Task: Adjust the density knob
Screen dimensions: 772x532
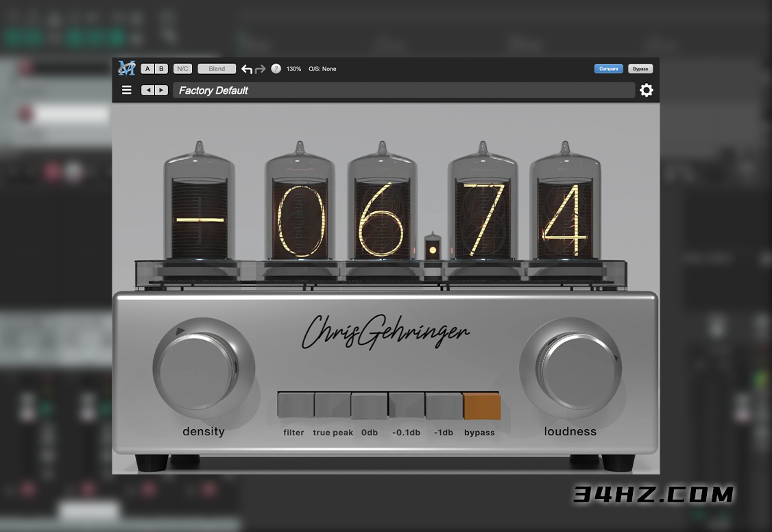Action: 203,369
